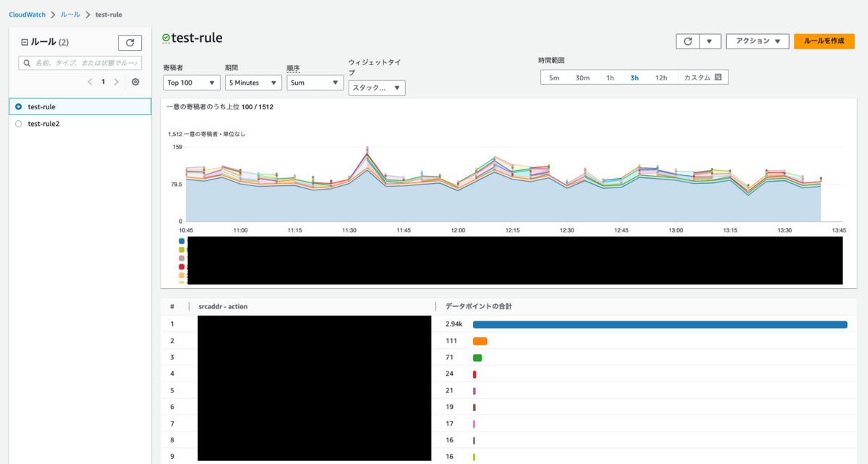This screenshot has height=464, width=868.
Task: Click the value 24 in row 4
Action: [x=450, y=374]
